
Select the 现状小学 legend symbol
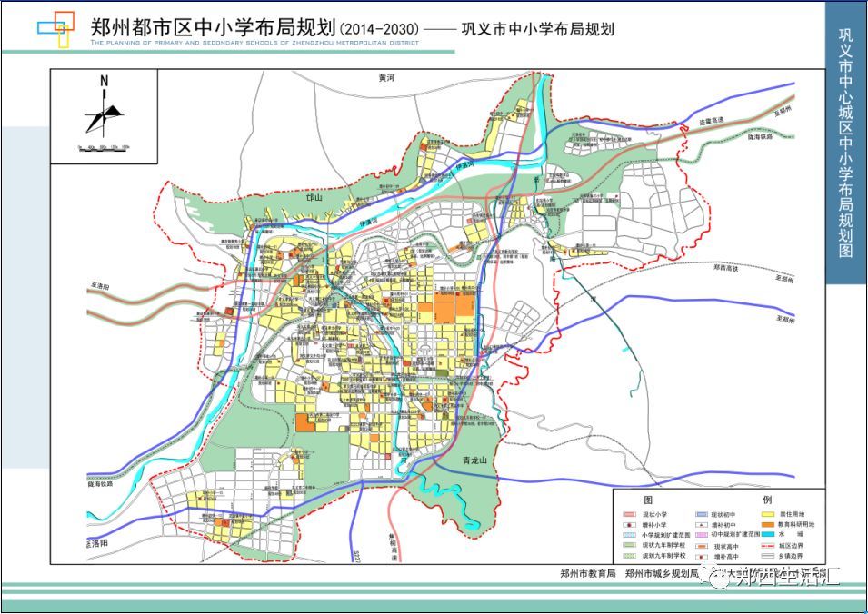pos(629,514)
